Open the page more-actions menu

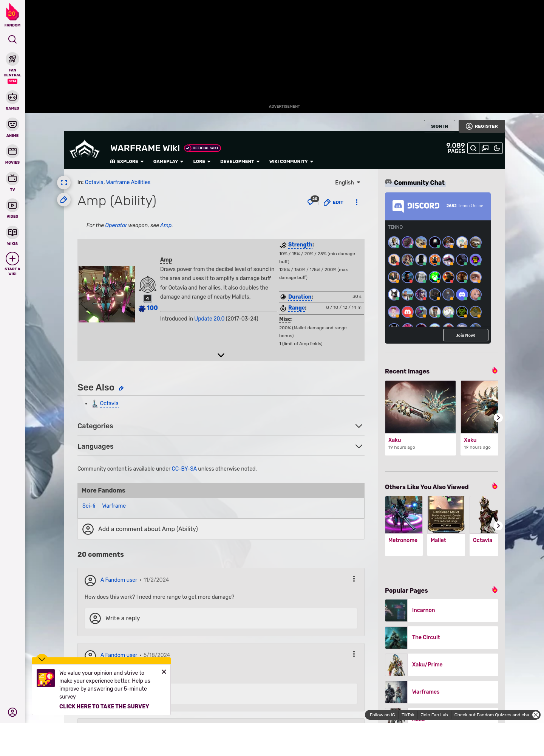(x=357, y=202)
